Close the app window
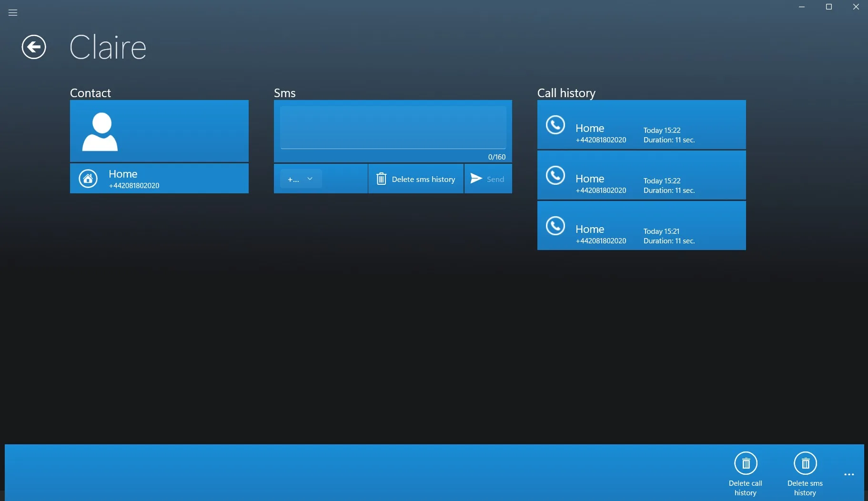Image resolution: width=868 pixels, height=501 pixels. (856, 7)
